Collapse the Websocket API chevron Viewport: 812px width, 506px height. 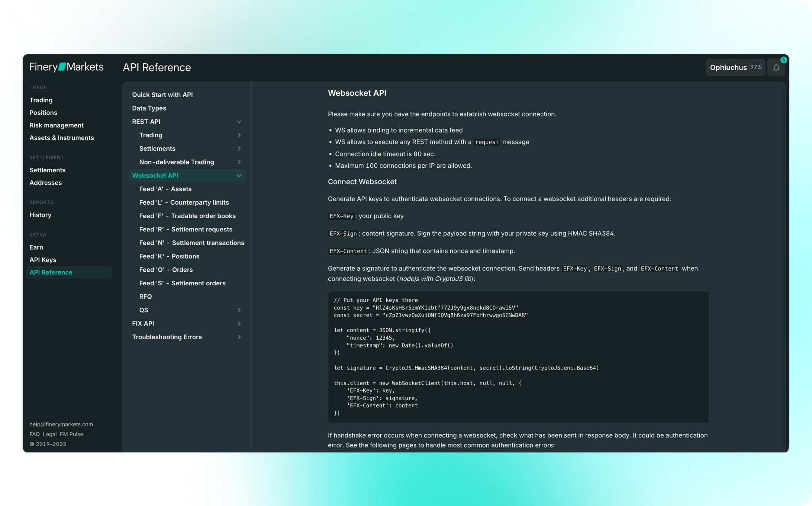click(239, 176)
